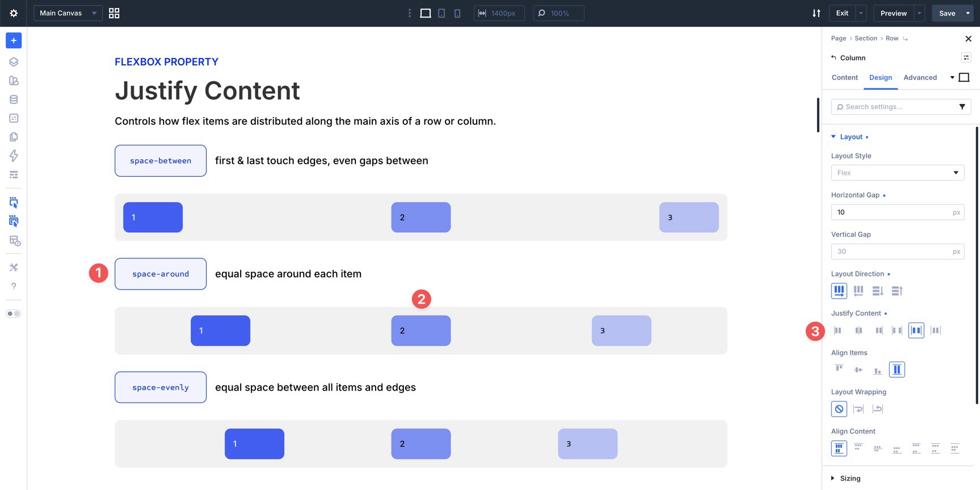The image size is (980, 490).
Task: Switch to the Content tab
Action: tap(844, 78)
